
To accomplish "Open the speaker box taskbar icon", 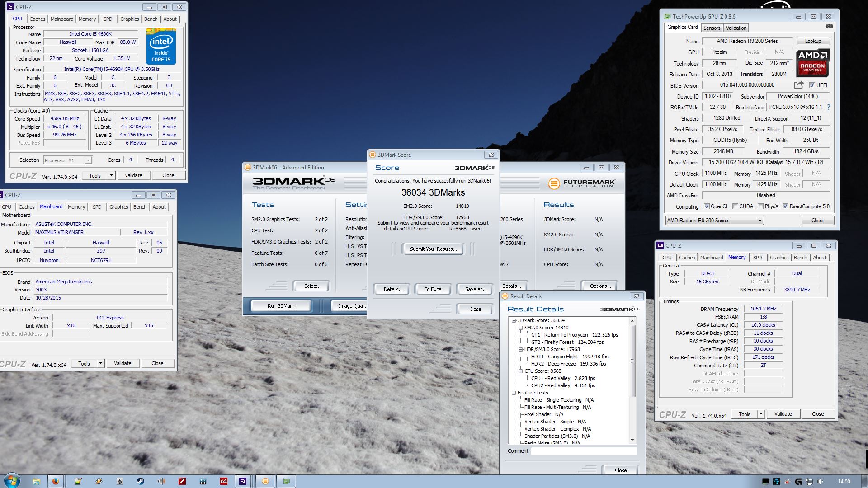I will (120, 481).
